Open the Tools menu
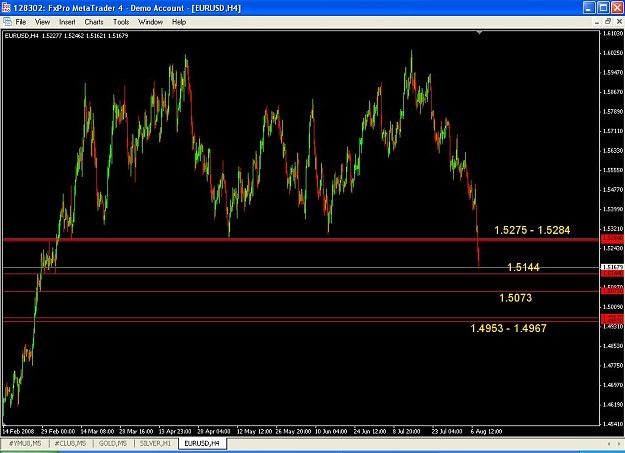 pyautogui.click(x=121, y=22)
